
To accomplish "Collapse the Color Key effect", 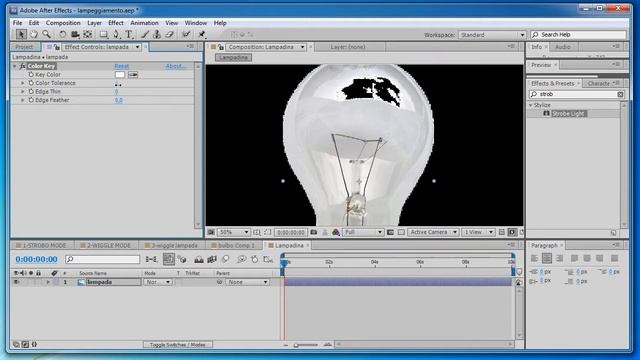I will click(x=15, y=66).
